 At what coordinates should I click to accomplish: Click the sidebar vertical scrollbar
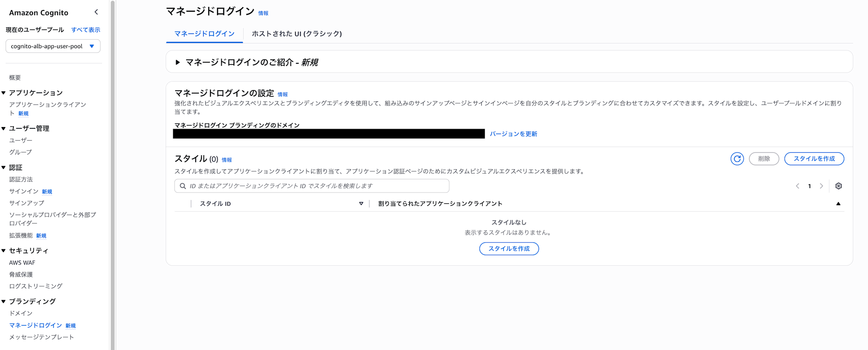click(x=112, y=175)
